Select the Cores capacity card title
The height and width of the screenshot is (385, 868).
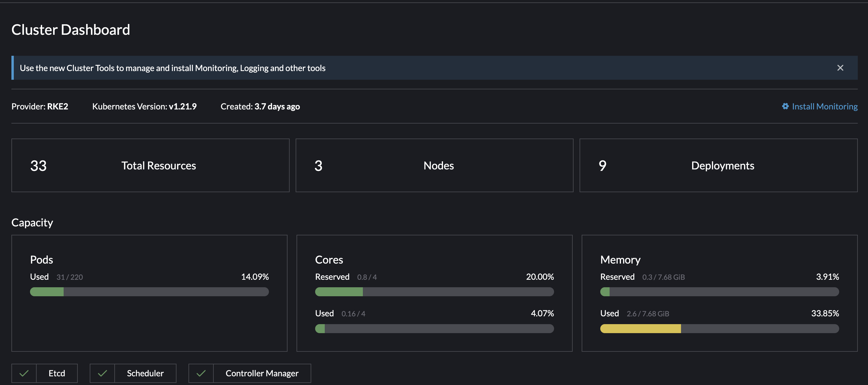coord(329,259)
